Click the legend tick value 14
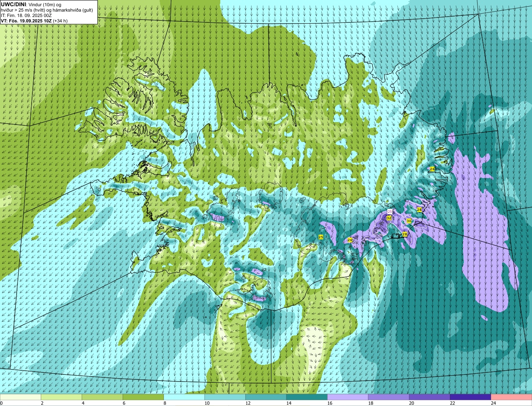Viewport: 532px width, 406px height. [x=288, y=403]
